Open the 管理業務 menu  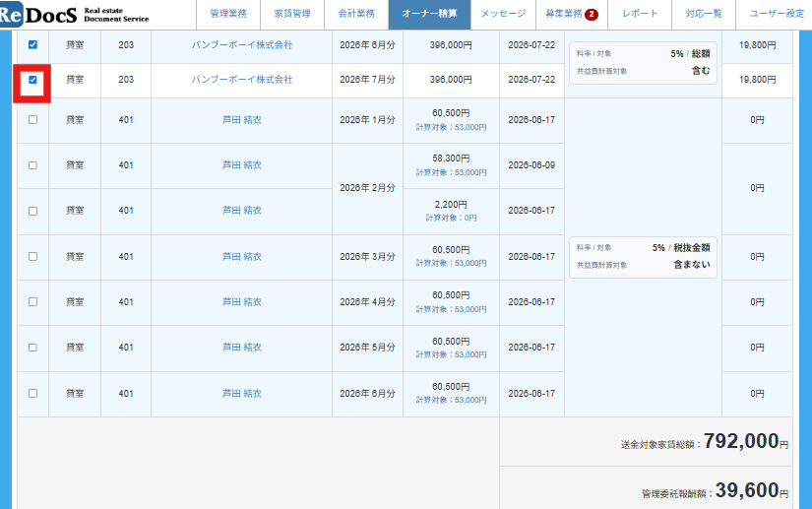click(x=228, y=14)
